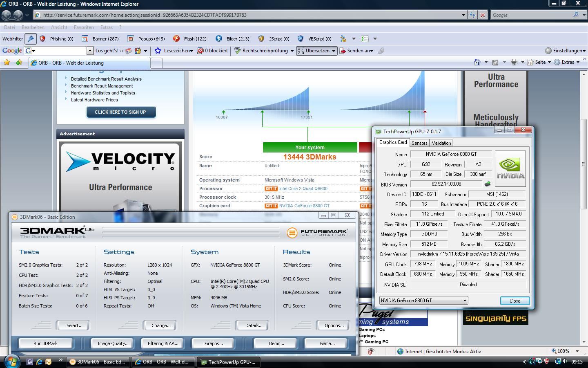Click the Popups filter icon
The width and height of the screenshot is (588, 368).
click(x=131, y=39)
